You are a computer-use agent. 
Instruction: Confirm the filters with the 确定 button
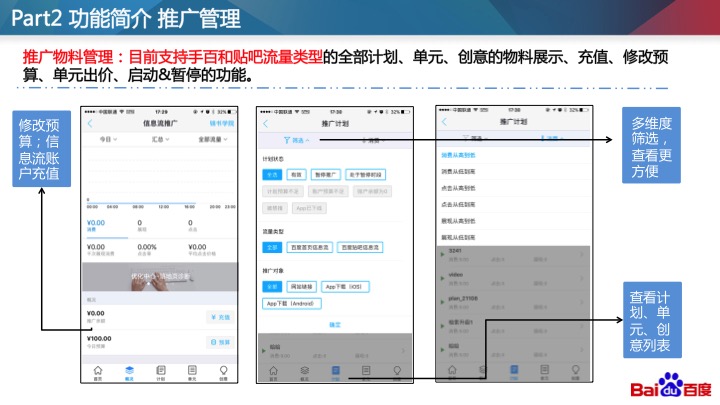coord(335,325)
